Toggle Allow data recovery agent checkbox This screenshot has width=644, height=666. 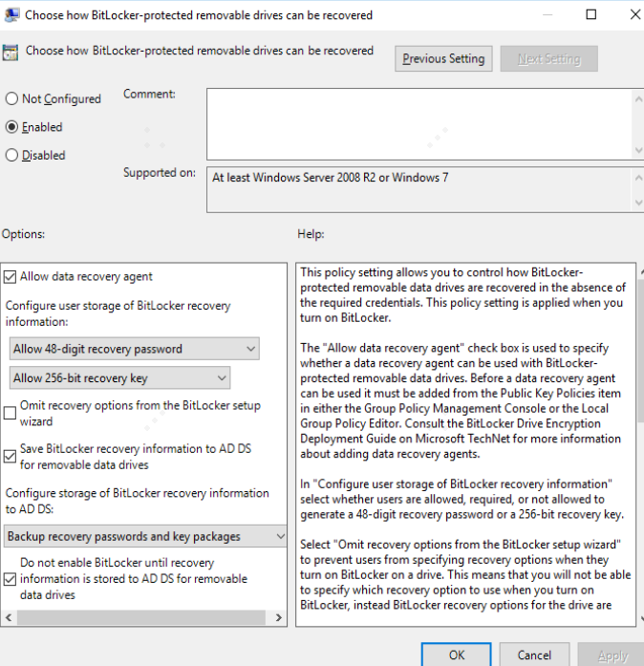point(10,277)
